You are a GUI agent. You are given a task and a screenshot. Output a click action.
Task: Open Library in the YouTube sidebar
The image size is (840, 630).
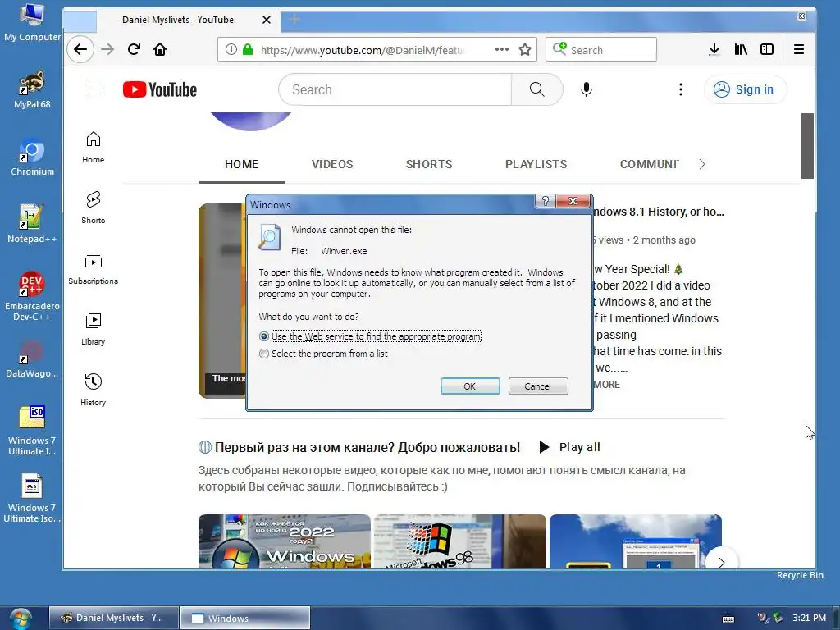[x=94, y=329]
